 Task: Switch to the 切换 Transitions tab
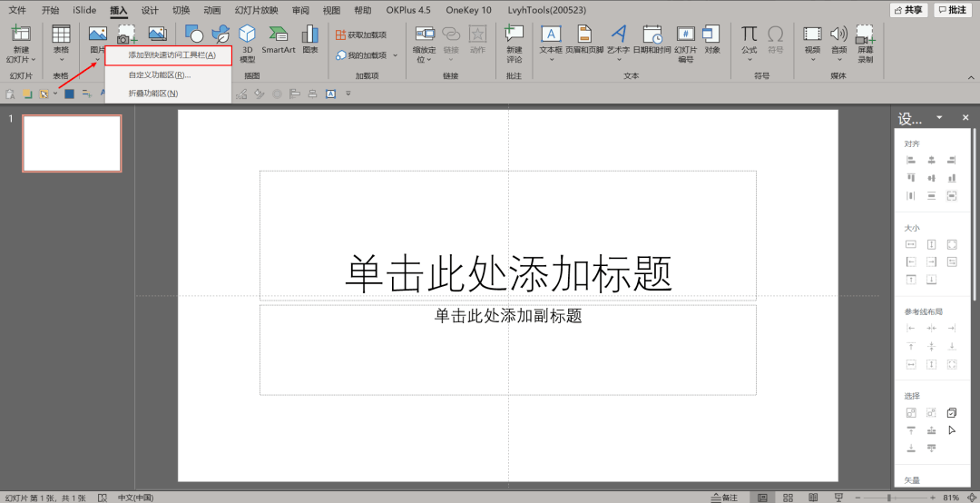pyautogui.click(x=181, y=10)
